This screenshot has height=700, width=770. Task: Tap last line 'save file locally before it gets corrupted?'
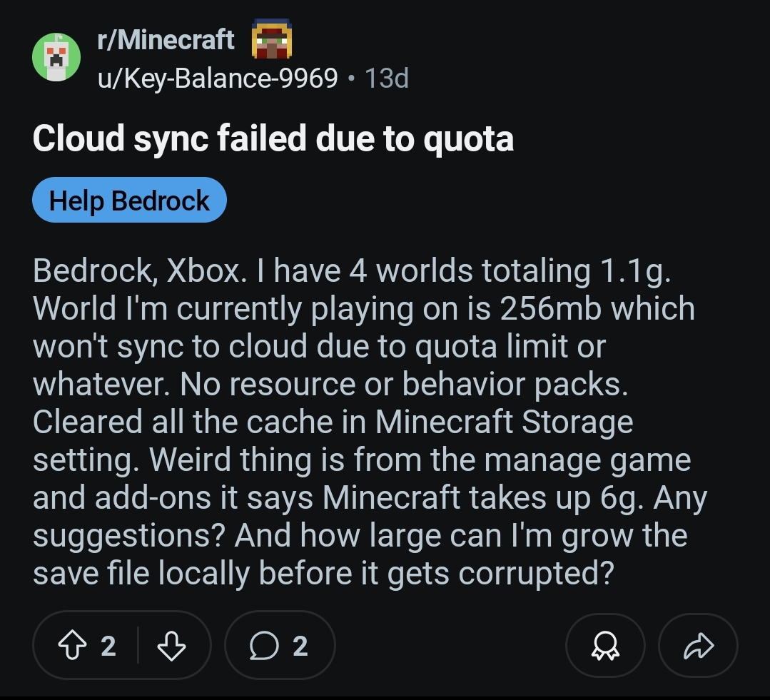(x=323, y=573)
